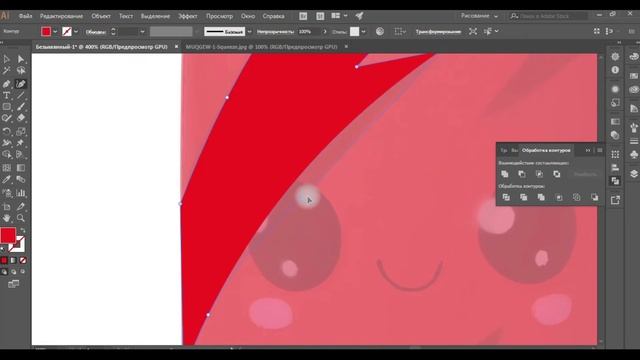Click Minus Front in Pathfinder panel
The image size is (640, 360).
point(522,174)
